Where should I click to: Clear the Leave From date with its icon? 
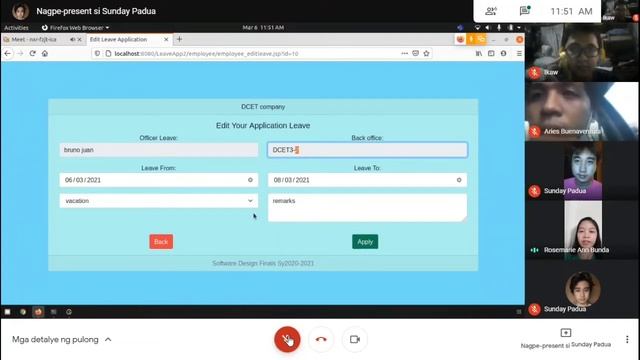[x=250, y=180]
